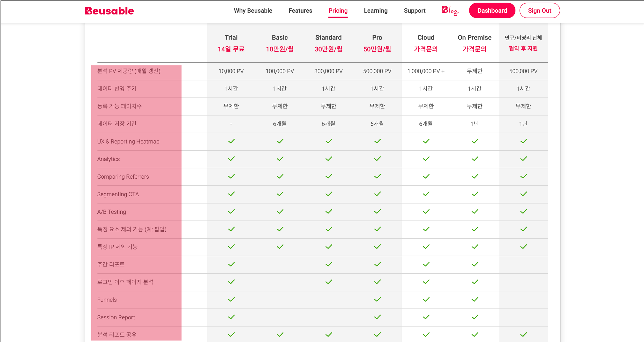Click On Premise checkmark for Session Report

[x=475, y=317]
